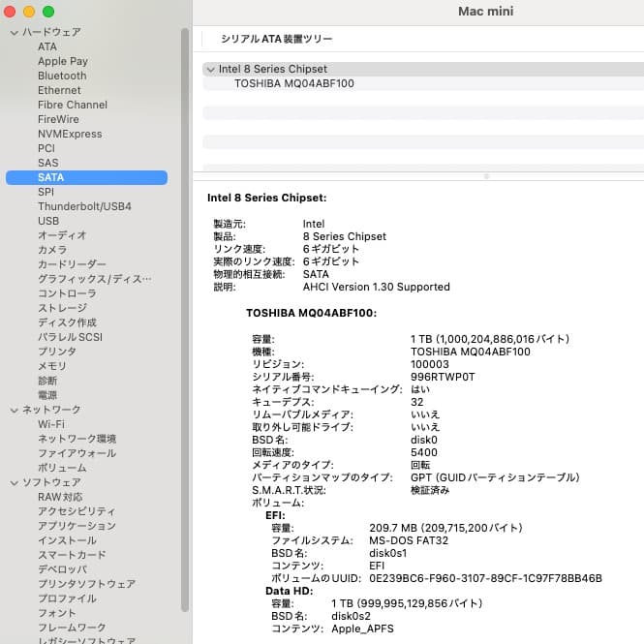Select オーディオ in the sidebar
Screen dimensions: 644x644
pyautogui.click(x=62, y=235)
